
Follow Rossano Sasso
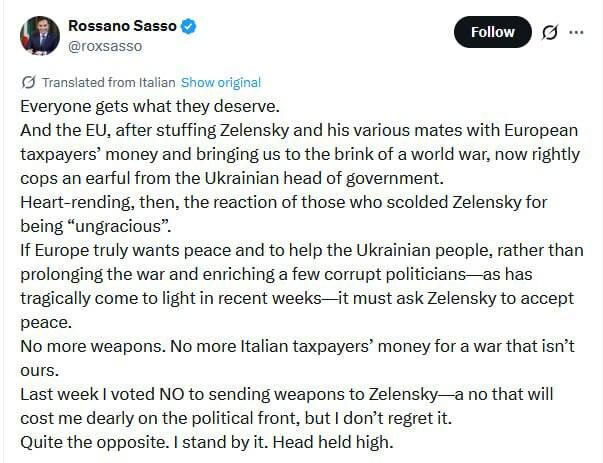click(493, 32)
